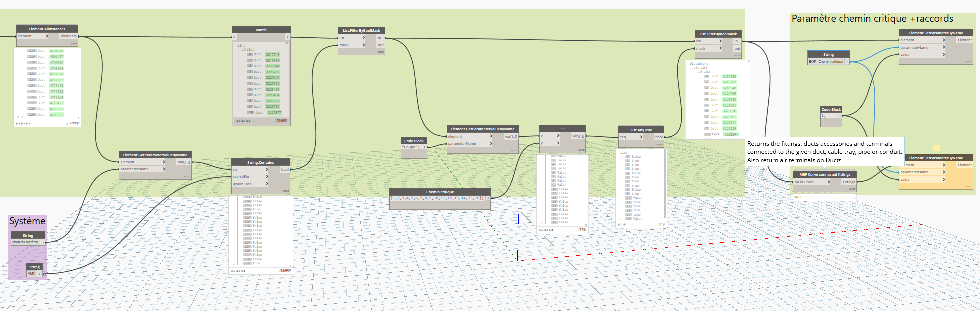Viewport: 980px width, 311px height.
Task: Click the Watch node output port arrow
Action: point(288,37)
